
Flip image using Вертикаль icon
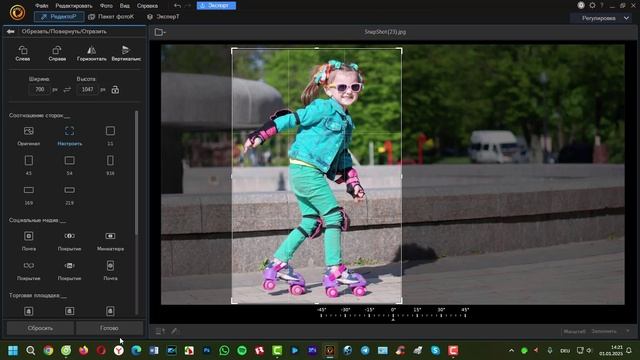[126, 53]
